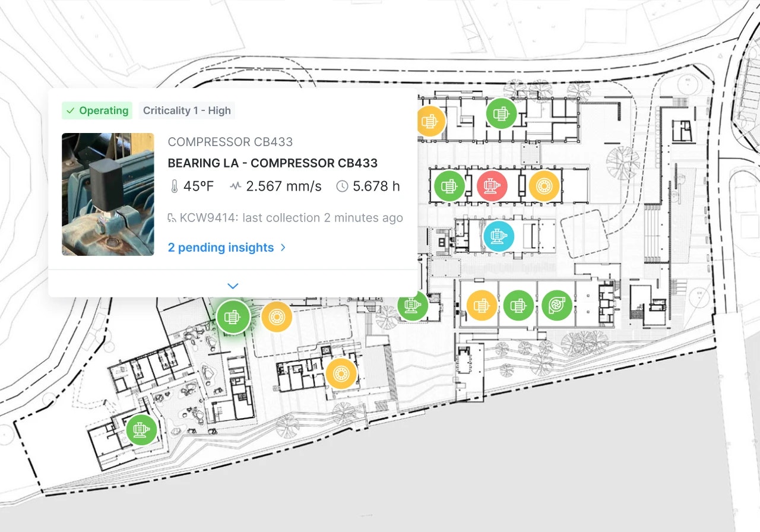The width and height of the screenshot is (760, 532).
Task: Select yellow bearing marker beside red pump
Action: [x=544, y=186]
